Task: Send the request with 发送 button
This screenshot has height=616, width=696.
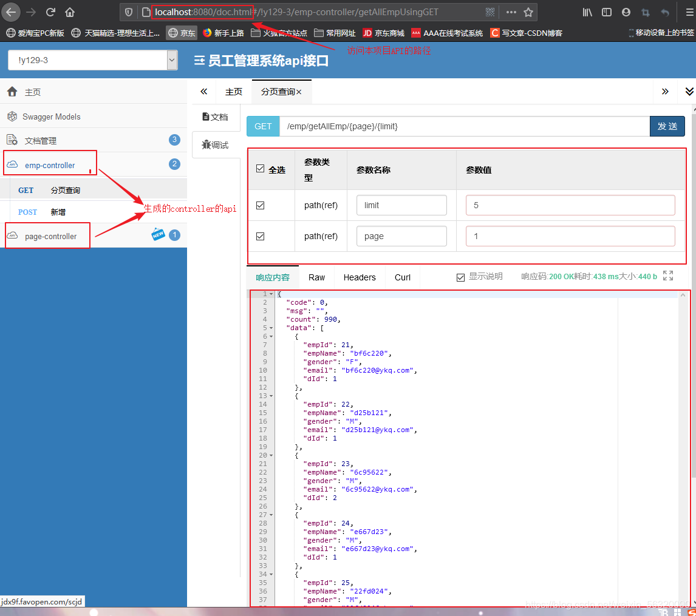Action: pos(667,126)
